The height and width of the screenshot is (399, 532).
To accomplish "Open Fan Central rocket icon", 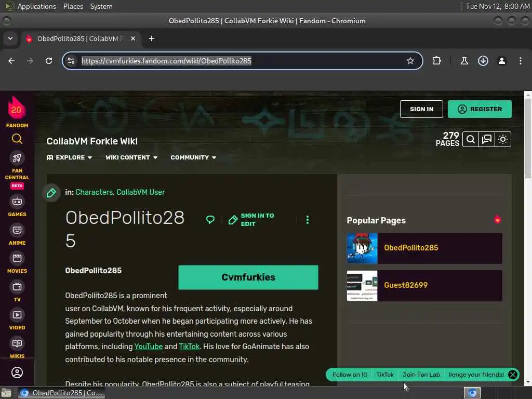I will pyautogui.click(x=17, y=158).
